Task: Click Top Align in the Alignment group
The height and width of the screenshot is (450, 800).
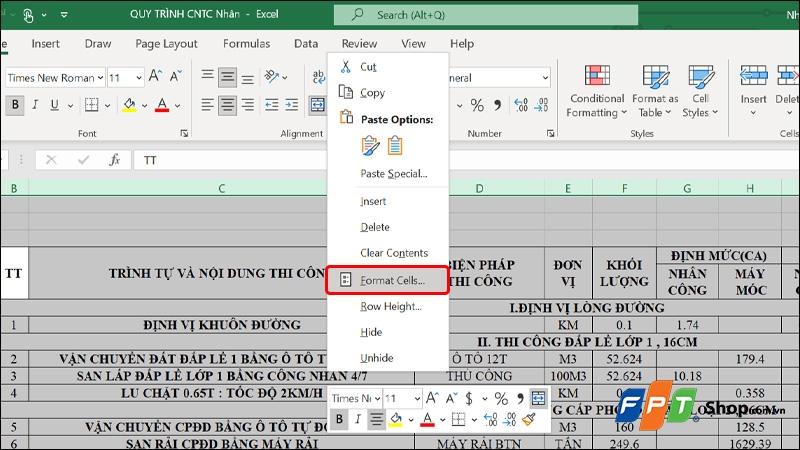Action: tap(207, 77)
